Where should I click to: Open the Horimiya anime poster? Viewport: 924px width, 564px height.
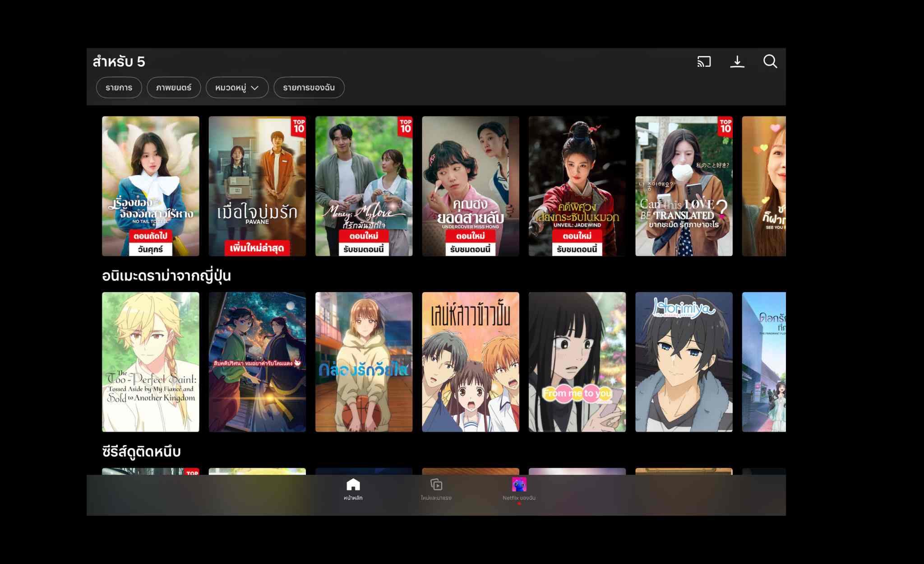pyautogui.click(x=684, y=362)
